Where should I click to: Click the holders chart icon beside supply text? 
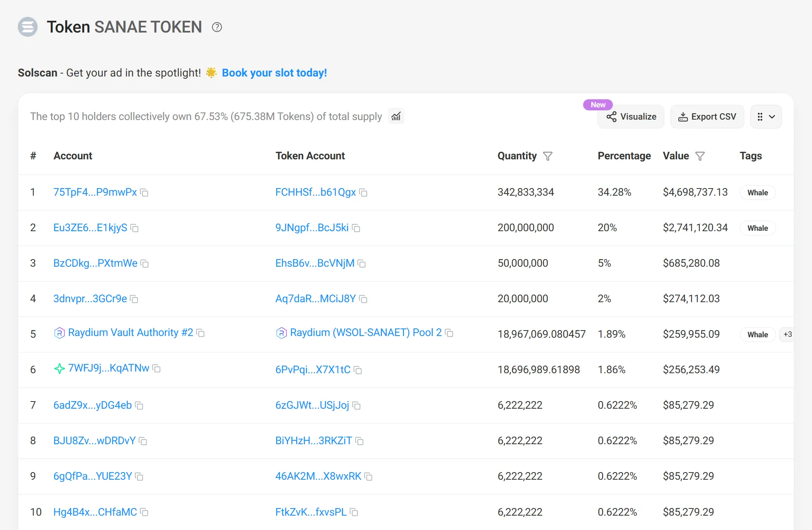(396, 116)
